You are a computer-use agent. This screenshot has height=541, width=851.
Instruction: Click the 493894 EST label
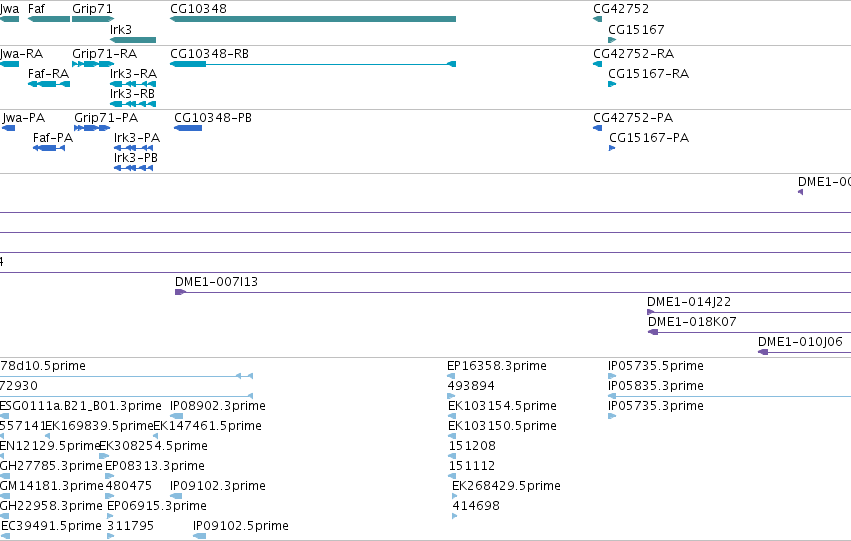[x=471, y=386]
